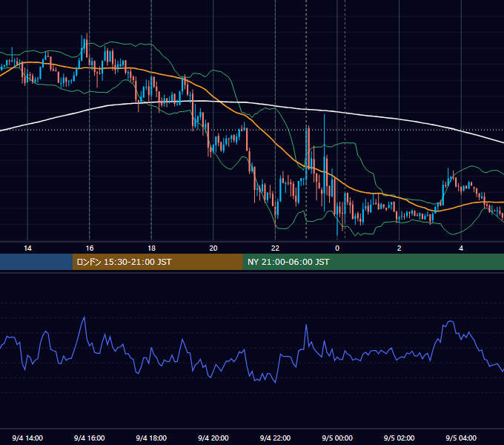
Task: Click the 9/4 22:00 date label
Action: (275, 438)
